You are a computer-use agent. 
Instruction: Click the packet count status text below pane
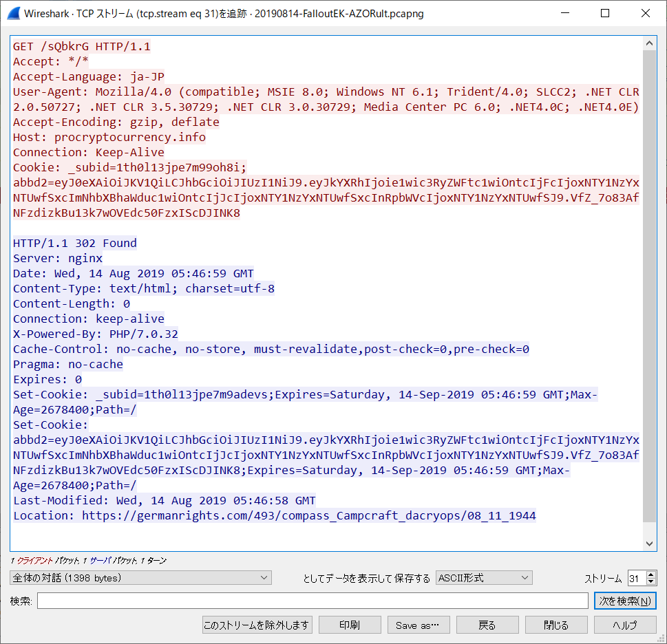89,561
